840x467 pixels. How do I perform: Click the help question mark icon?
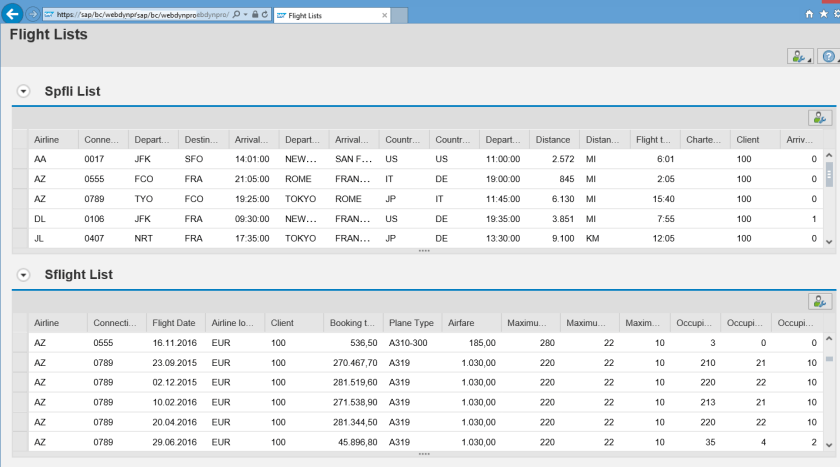pos(827,57)
